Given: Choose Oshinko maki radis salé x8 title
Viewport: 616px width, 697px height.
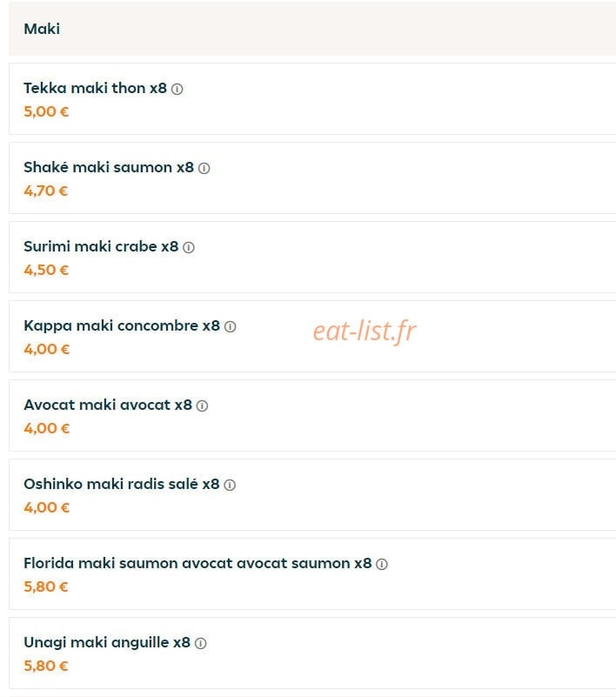Looking at the screenshot, I should (x=122, y=484).
